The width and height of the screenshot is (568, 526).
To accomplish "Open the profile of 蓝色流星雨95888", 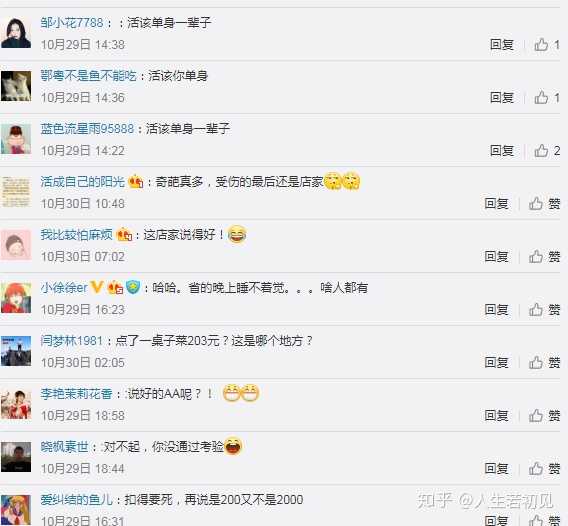I will [x=87, y=129].
